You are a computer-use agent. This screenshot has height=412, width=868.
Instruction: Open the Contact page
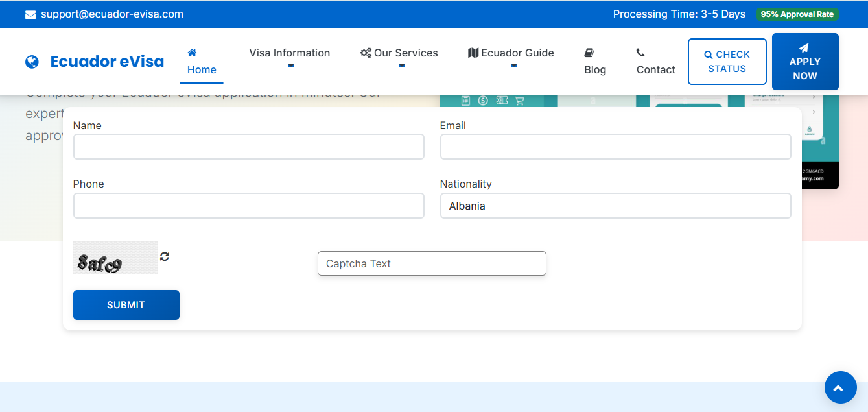[655, 69]
